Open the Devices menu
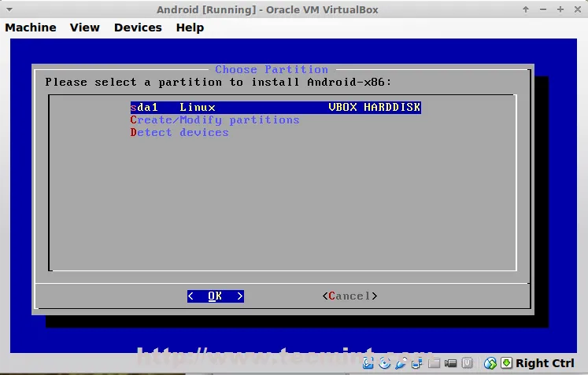This screenshot has height=375, width=588. click(x=138, y=28)
